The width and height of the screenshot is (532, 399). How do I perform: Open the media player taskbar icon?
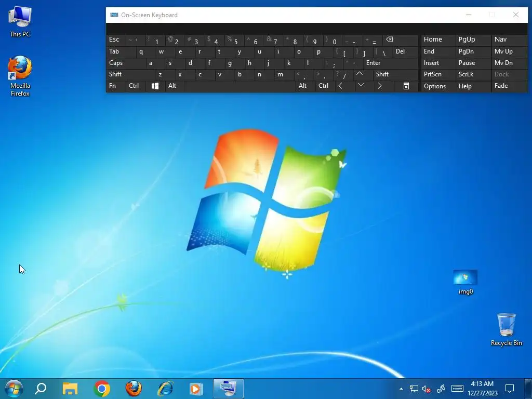point(196,389)
